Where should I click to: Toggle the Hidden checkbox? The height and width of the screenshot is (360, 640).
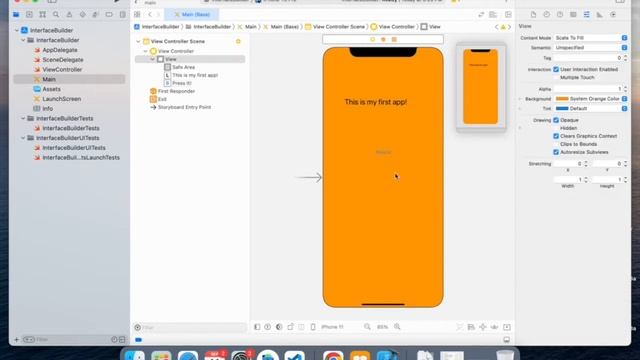pyautogui.click(x=556, y=128)
